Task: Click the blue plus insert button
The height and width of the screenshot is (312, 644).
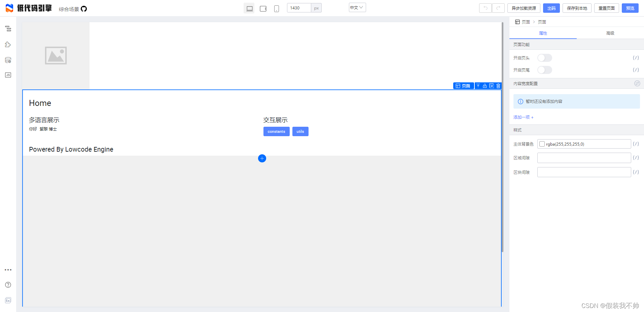Action: 262,158
